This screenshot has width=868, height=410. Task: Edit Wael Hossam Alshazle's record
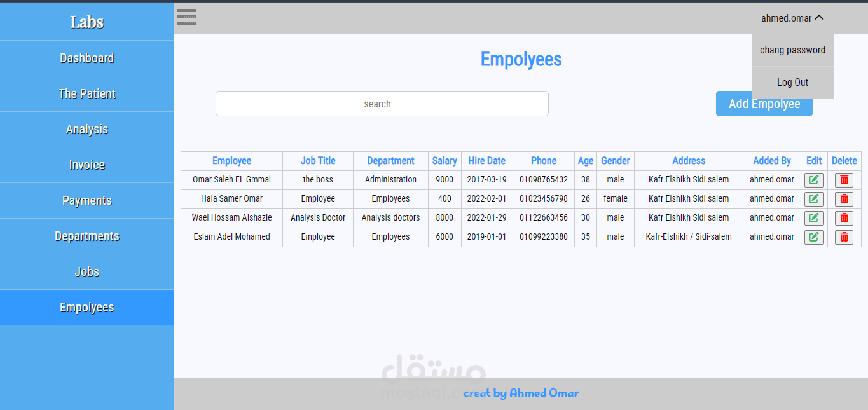(x=814, y=218)
